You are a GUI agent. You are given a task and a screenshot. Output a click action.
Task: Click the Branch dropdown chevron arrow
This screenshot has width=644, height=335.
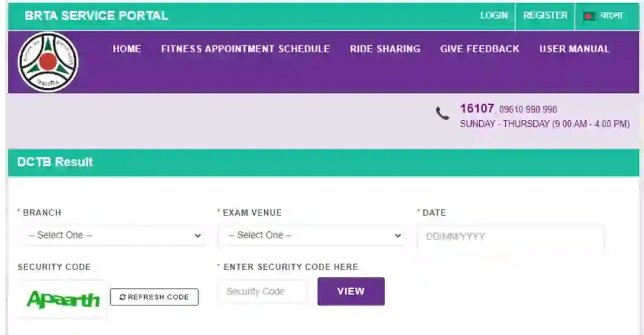point(197,236)
